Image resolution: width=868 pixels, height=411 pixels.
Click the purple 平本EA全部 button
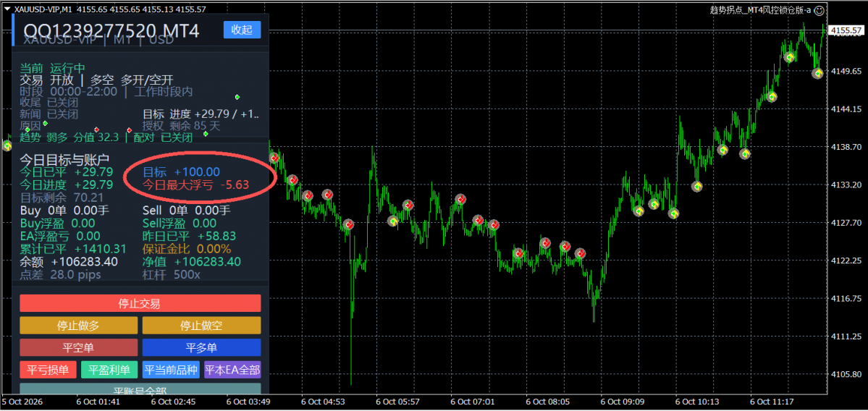[x=232, y=370]
